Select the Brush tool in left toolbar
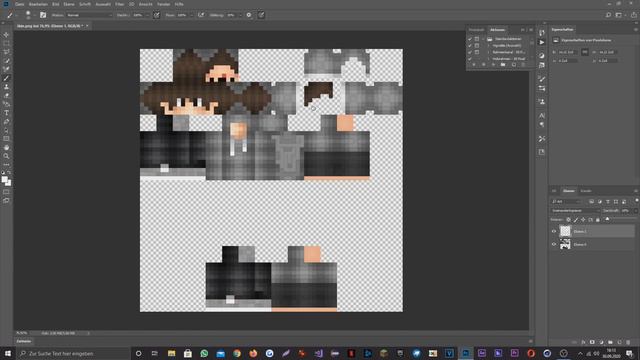Screen dimensions: 640x360 click(6, 78)
